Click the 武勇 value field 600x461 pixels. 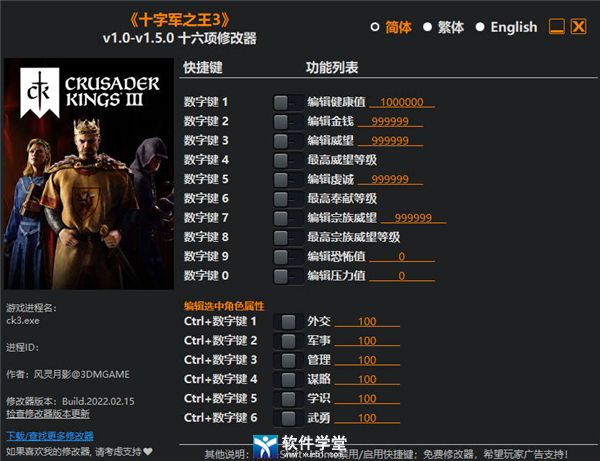367,418
